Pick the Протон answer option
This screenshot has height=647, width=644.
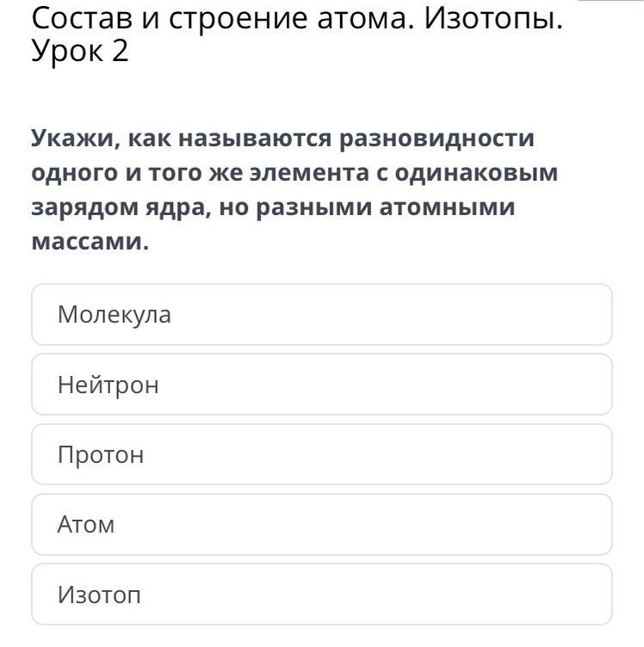point(322,454)
